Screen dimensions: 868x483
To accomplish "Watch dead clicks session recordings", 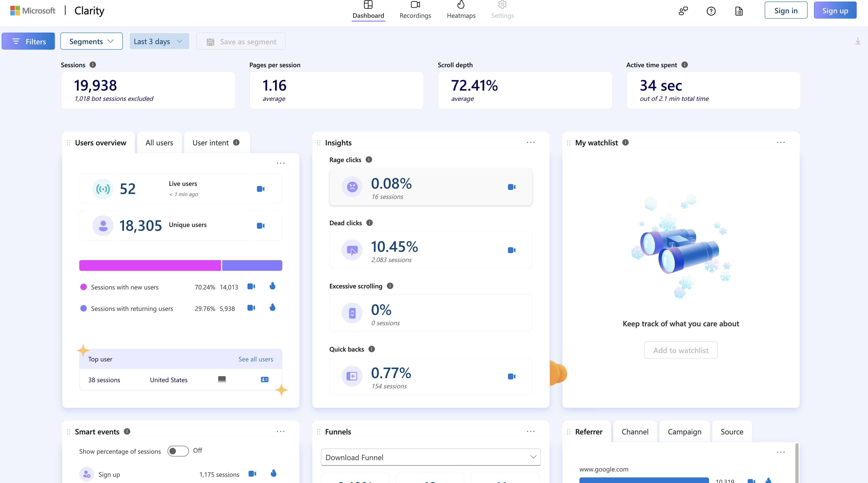I will [x=512, y=250].
